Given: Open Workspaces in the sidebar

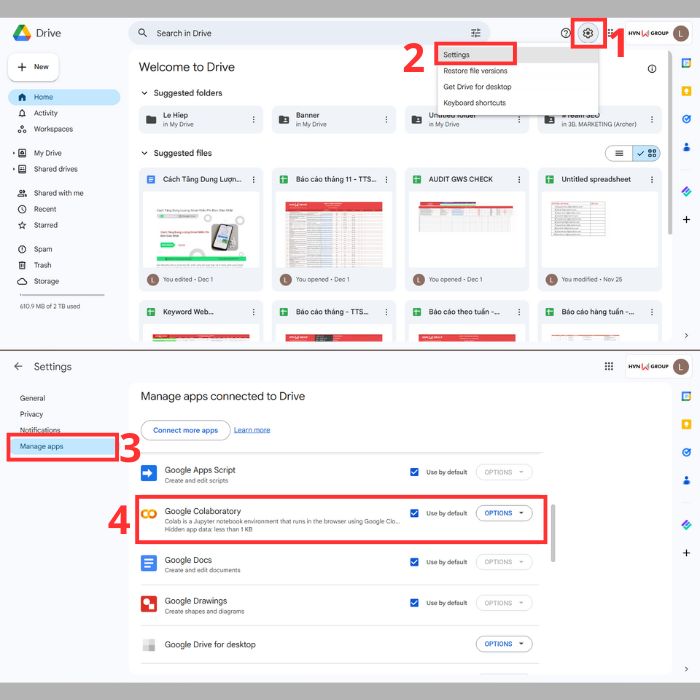Looking at the screenshot, I should click(x=53, y=129).
